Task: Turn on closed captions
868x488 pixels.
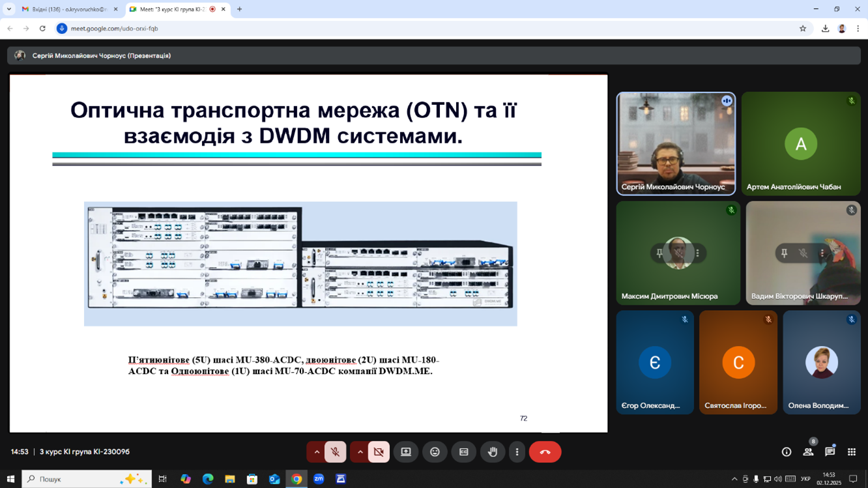Action: coord(464,452)
